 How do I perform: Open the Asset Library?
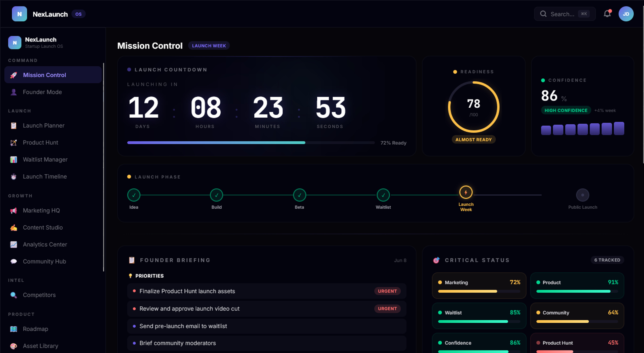[53, 346]
